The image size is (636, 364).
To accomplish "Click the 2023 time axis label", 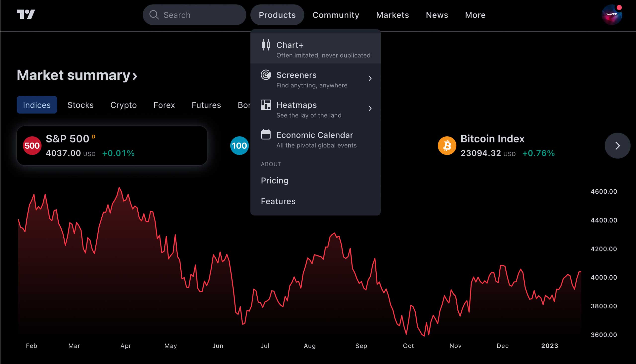I will tap(550, 345).
